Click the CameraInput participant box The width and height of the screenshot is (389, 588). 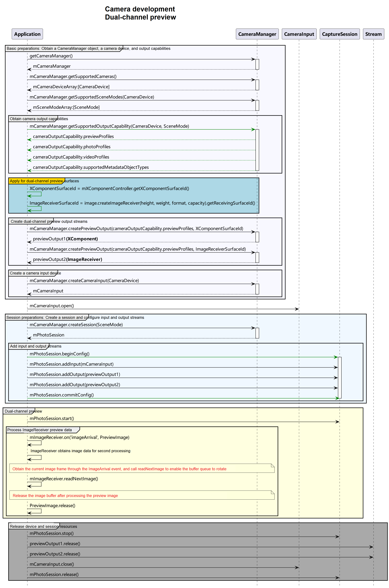(299, 34)
